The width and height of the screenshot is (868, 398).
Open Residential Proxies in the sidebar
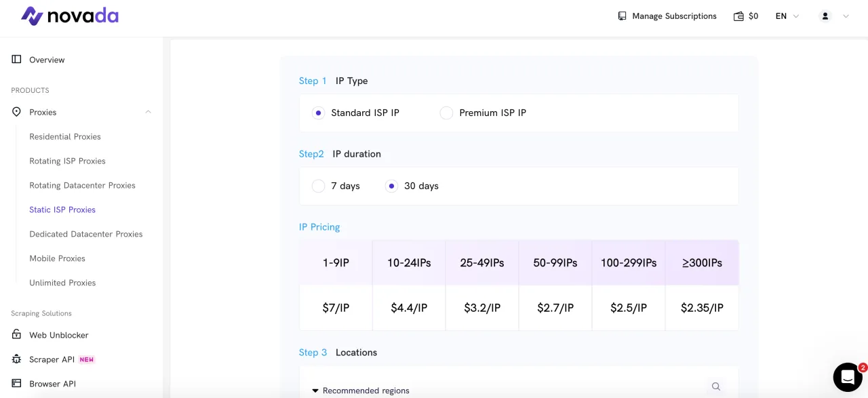point(65,137)
